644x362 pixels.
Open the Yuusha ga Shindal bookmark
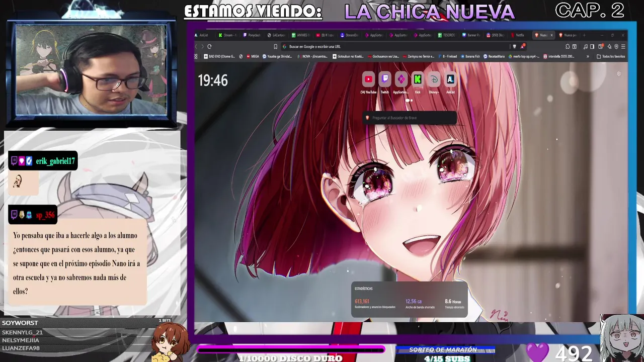click(x=277, y=56)
